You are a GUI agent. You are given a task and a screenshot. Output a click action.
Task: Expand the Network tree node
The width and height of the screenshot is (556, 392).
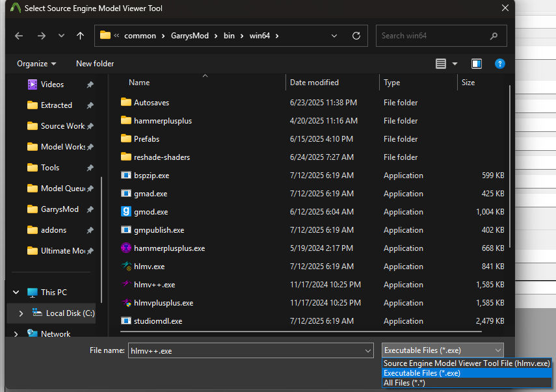click(16, 334)
